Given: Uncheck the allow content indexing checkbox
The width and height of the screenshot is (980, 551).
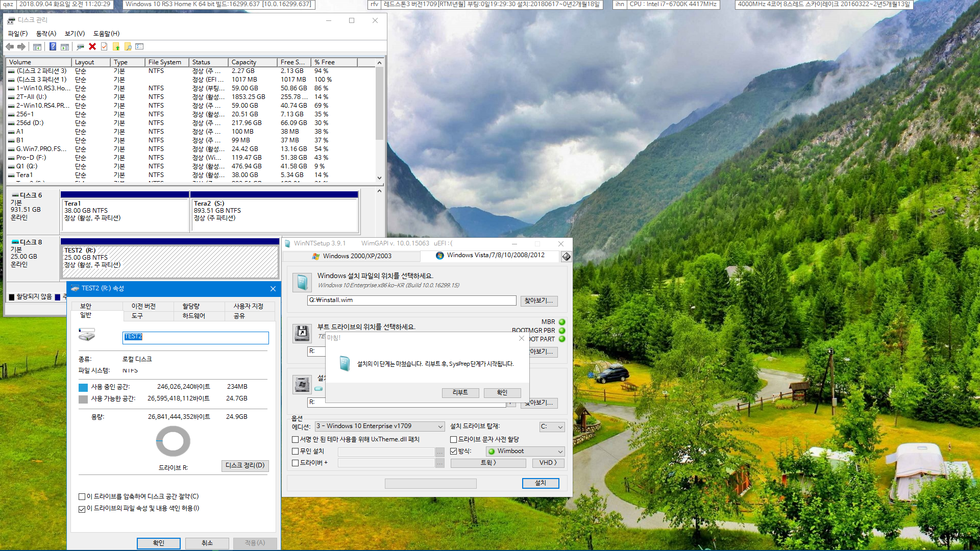Looking at the screenshot, I should 82,509.
